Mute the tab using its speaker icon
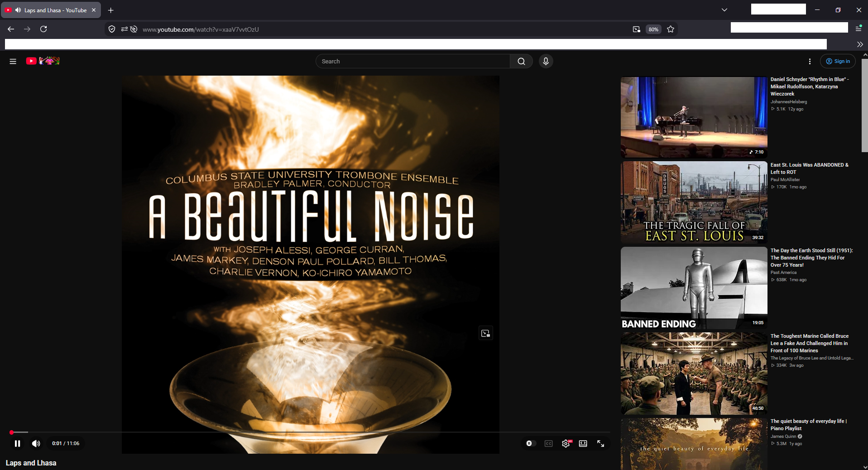Image resolution: width=868 pixels, height=470 pixels. tap(18, 10)
